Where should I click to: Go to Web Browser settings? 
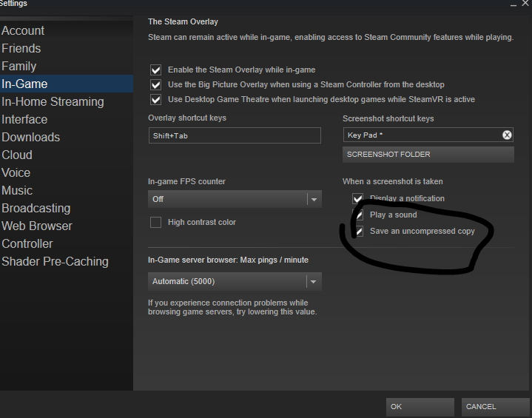coord(67,226)
